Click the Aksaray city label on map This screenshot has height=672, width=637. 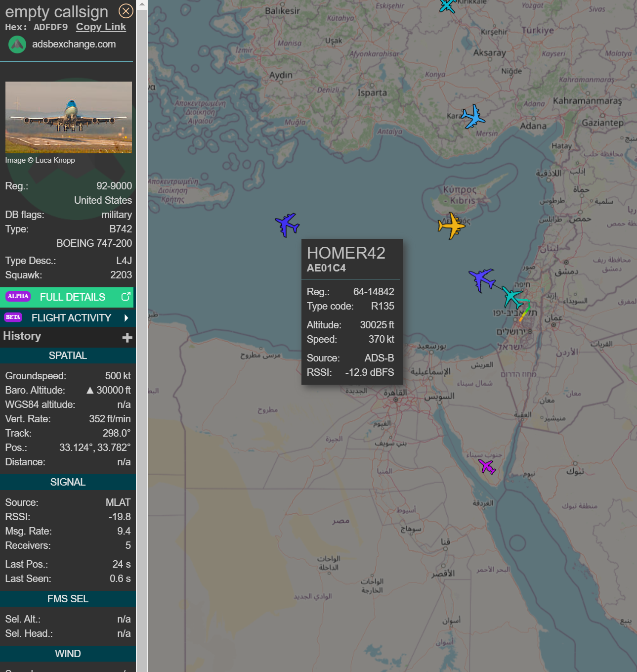(x=489, y=53)
